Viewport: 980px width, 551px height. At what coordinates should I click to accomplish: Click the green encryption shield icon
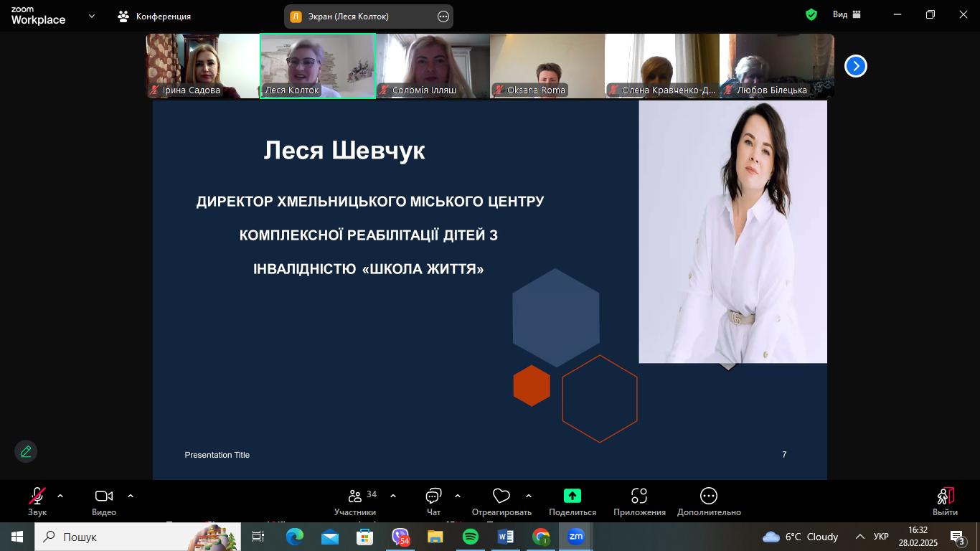[811, 15]
